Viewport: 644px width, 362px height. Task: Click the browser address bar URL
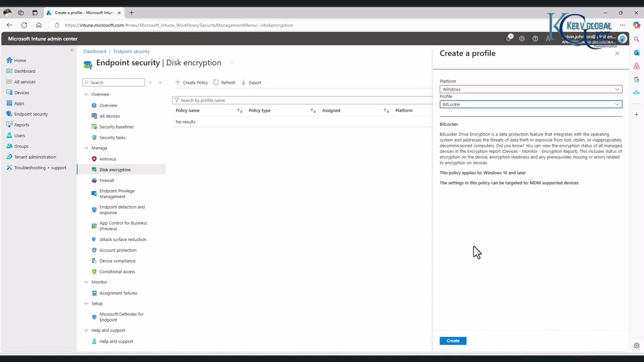(x=179, y=25)
